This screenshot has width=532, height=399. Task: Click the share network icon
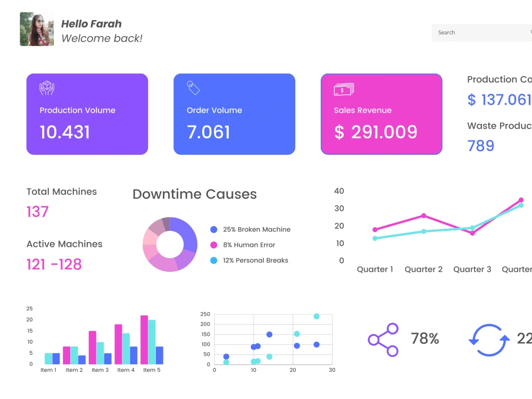384,339
